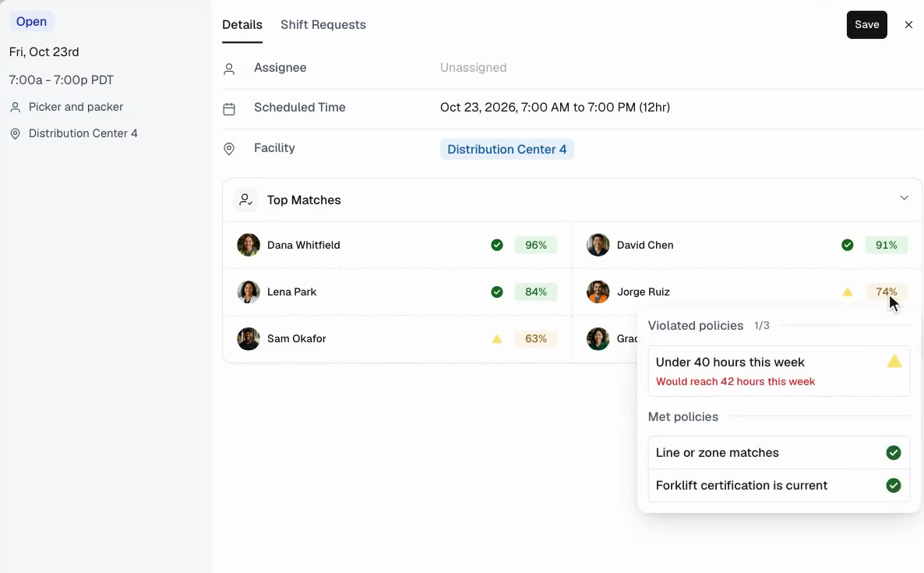924x573 pixels.
Task: Click the 7:00a - 7:00p PDT time text
Action: [62, 80]
